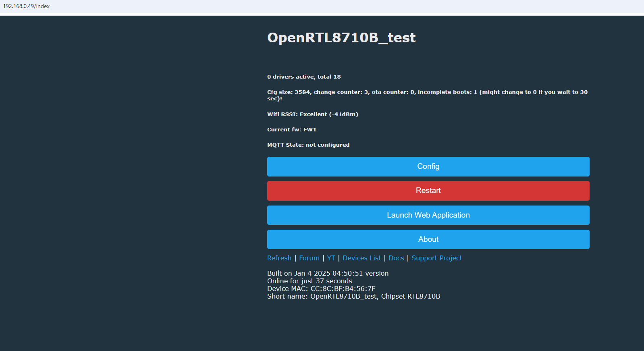Click the 'MQTT State: not configured' text
Image resolution: width=644 pixels, height=351 pixels.
pos(308,145)
